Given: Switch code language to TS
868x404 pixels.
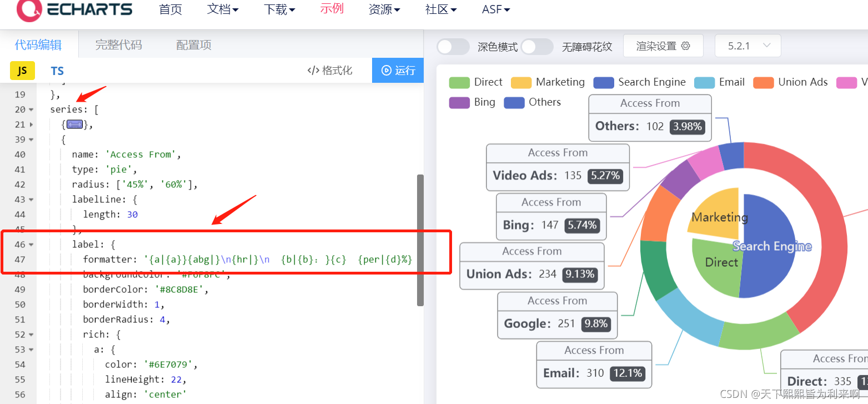Looking at the screenshot, I should pyautogui.click(x=57, y=71).
